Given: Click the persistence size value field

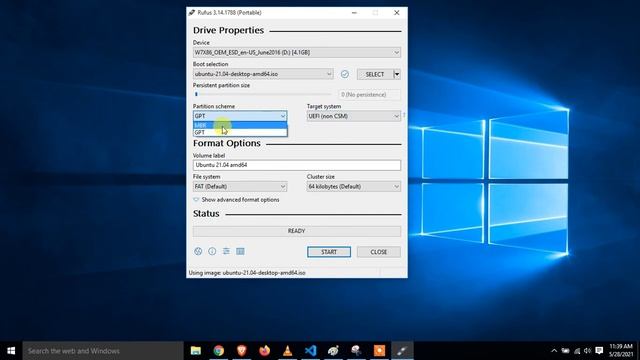Looking at the screenshot, I should (369, 95).
